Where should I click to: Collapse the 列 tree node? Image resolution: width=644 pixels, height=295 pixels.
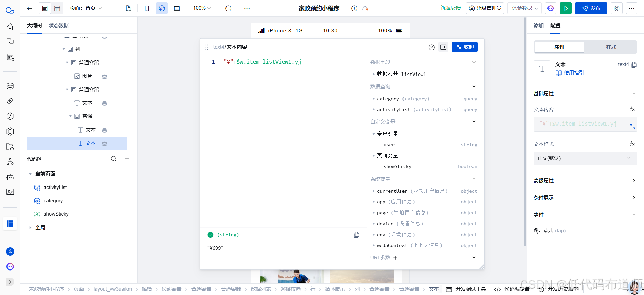pyautogui.click(x=64, y=49)
